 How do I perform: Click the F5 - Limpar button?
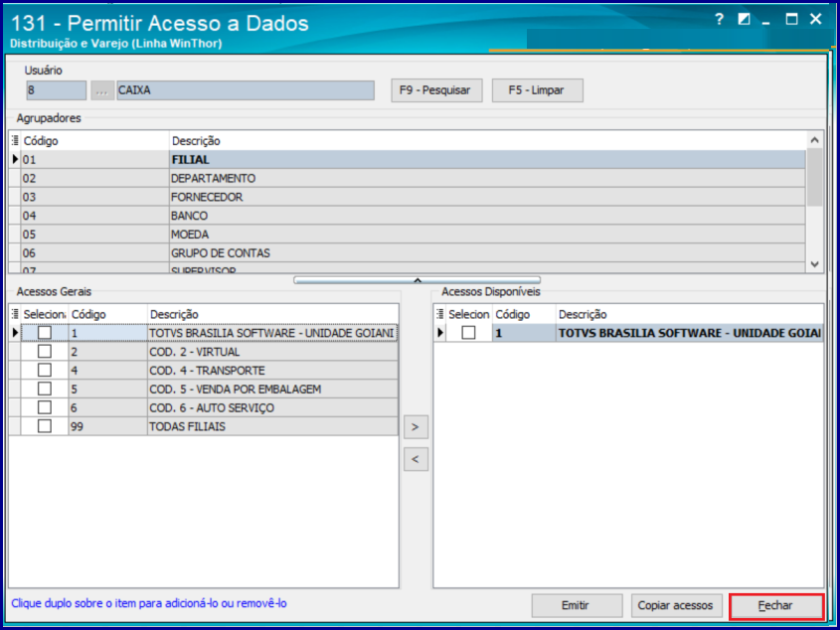[x=538, y=90]
